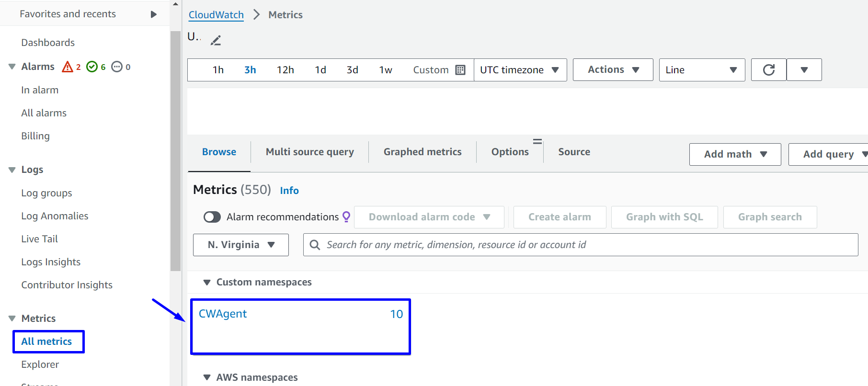Click the alarm recommendations lightbulb icon
Image resolution: width=868 pixels, height=386 pixels.
(346, 217)
